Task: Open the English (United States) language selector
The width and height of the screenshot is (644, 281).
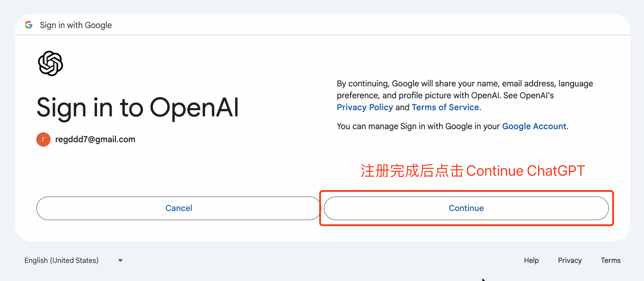Action: 61,260
